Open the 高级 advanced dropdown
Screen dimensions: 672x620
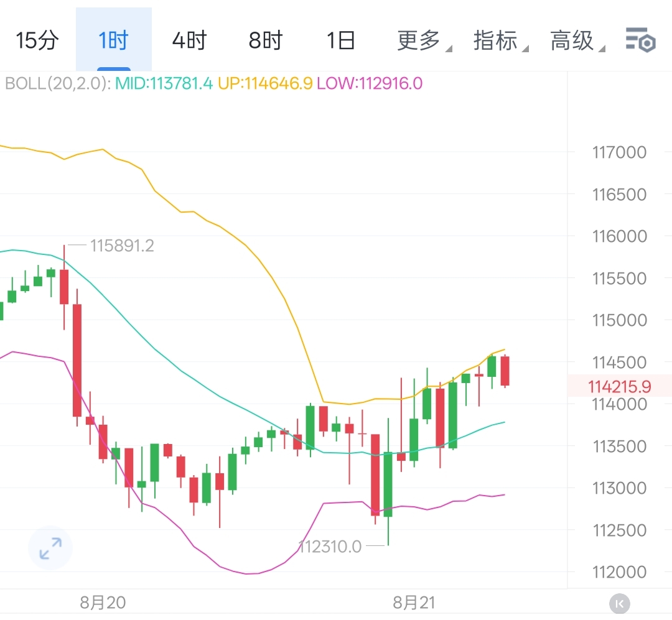point(573,41)
